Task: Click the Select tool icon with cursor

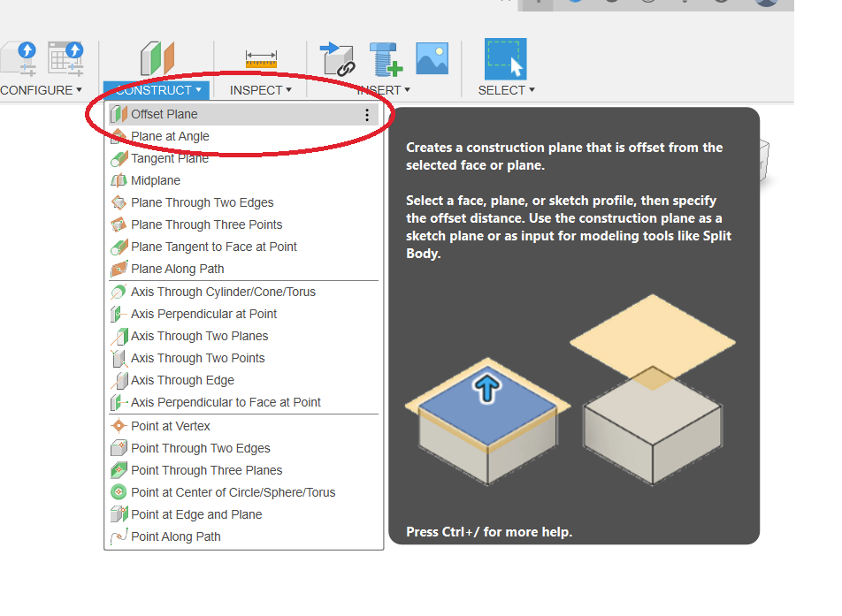Action: [x=505, y=59]
